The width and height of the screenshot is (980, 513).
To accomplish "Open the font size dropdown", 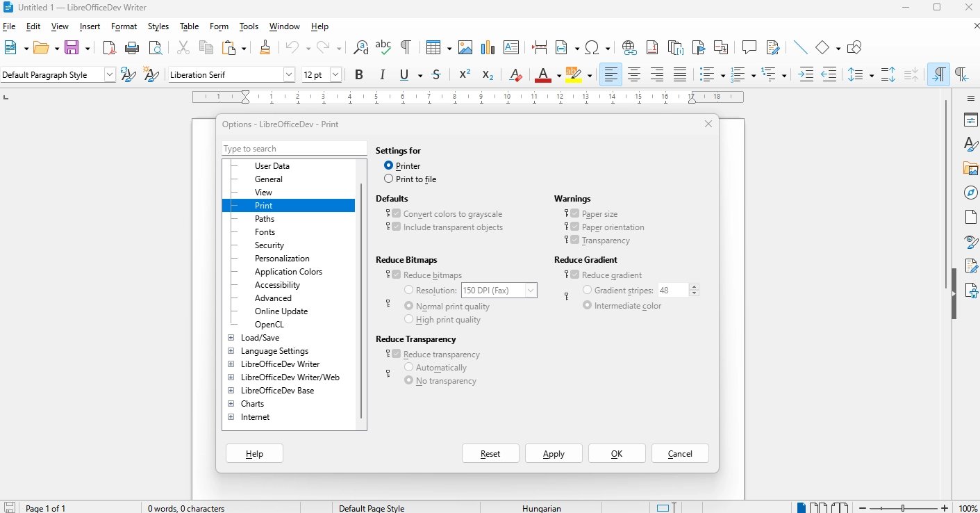I will point(336,74).
